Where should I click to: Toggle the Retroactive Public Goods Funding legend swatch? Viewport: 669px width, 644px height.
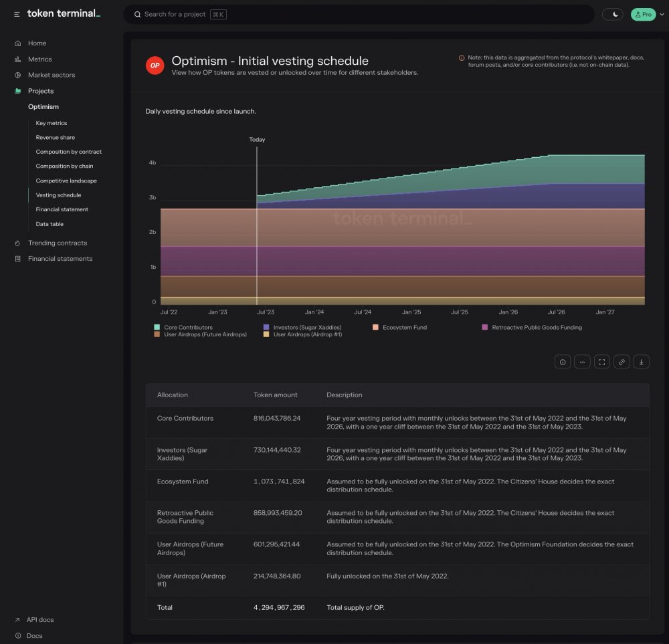click(484, 327)
